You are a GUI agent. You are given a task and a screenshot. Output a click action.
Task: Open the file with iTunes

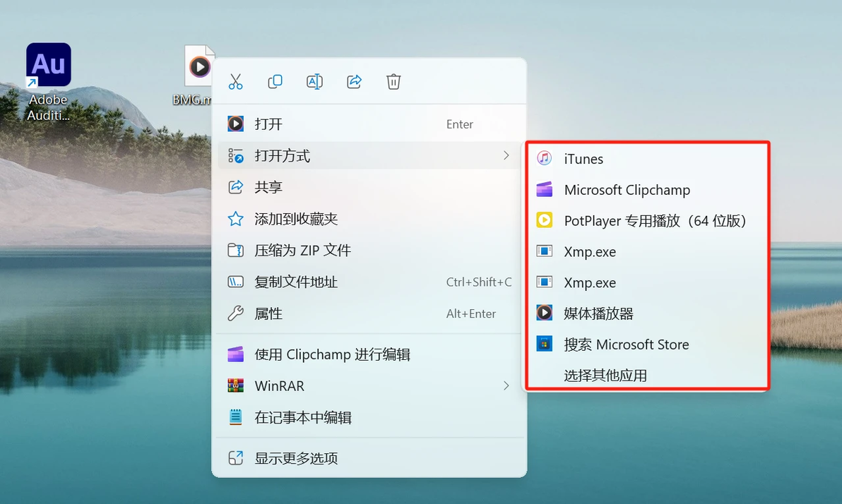[x=647, y=158]
